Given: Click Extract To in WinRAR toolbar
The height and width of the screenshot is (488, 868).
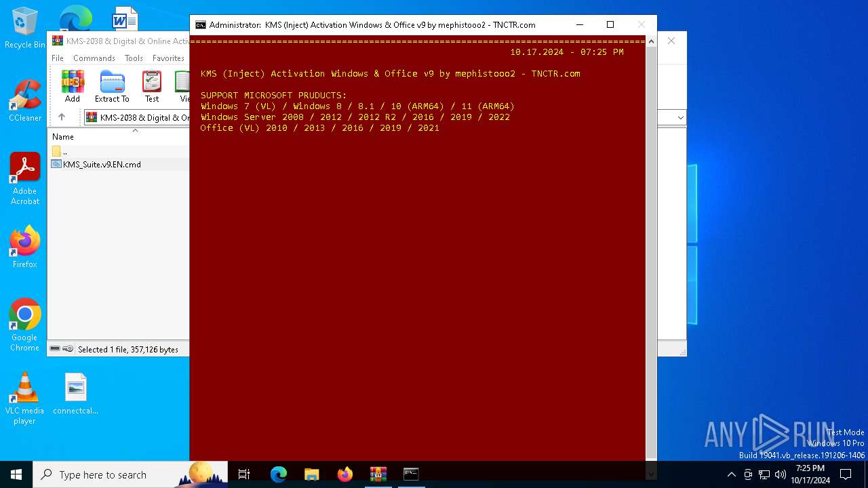Looking at the screenshot, I should 112,86.
